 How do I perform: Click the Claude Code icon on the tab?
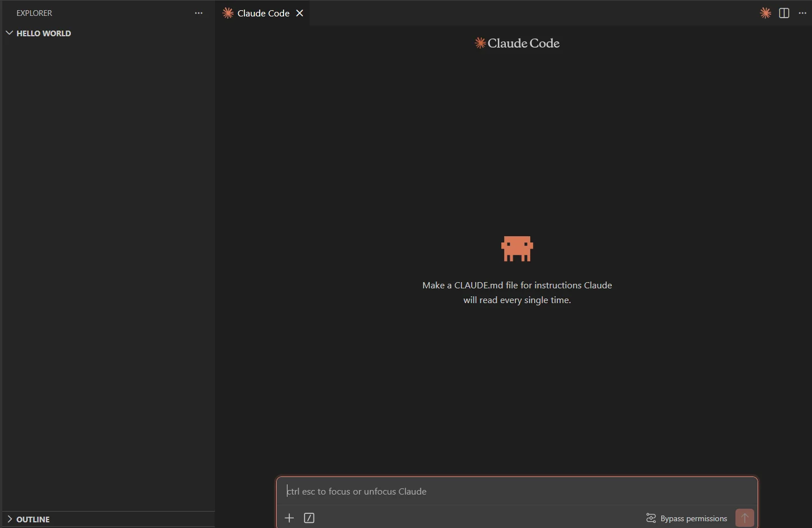(x=229, y=13)
